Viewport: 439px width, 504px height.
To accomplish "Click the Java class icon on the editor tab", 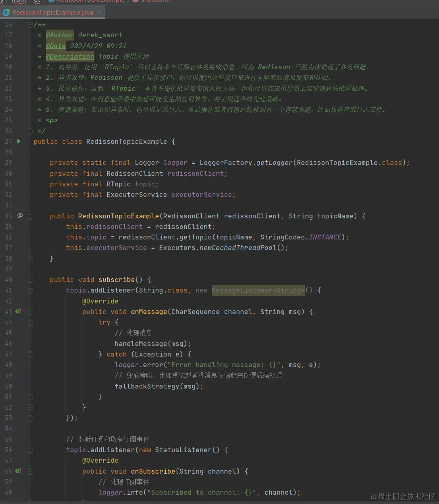I will 6,13.
